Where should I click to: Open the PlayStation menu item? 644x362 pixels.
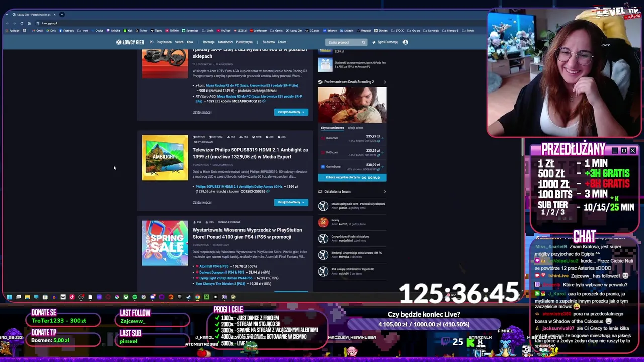(x=164, y=42)
